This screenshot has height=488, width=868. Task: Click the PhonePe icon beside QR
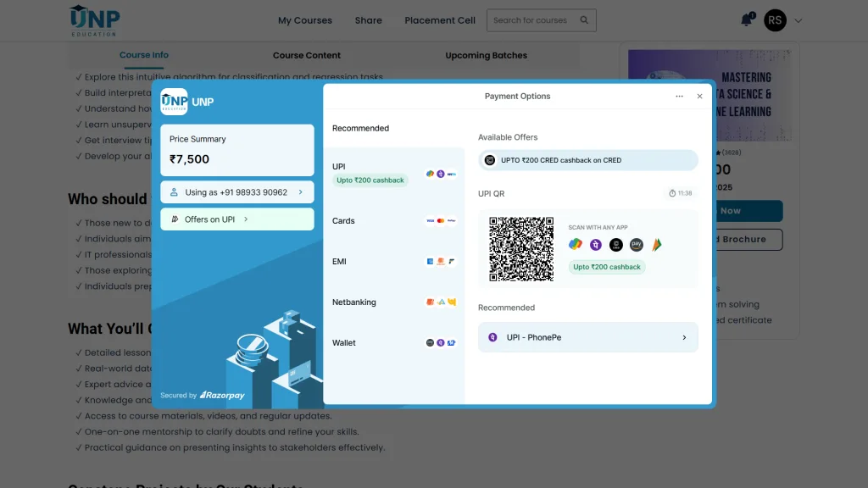[596, 245]
